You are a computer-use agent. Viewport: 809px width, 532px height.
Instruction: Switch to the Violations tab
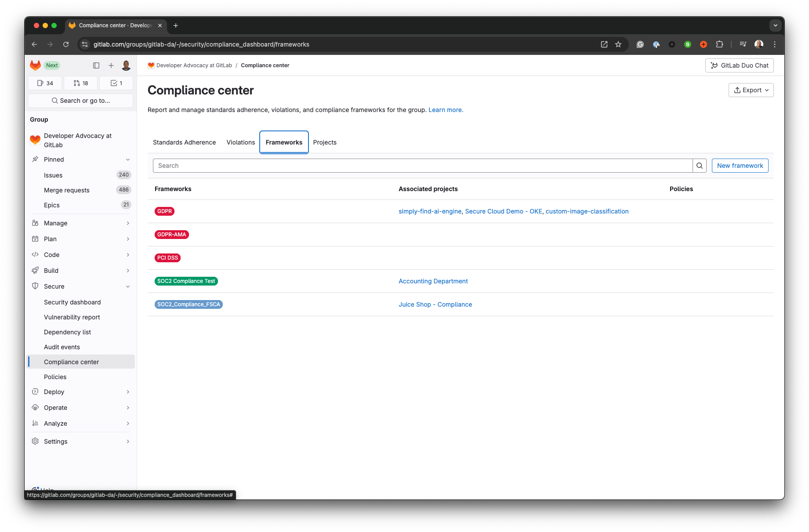pos(240,142)
